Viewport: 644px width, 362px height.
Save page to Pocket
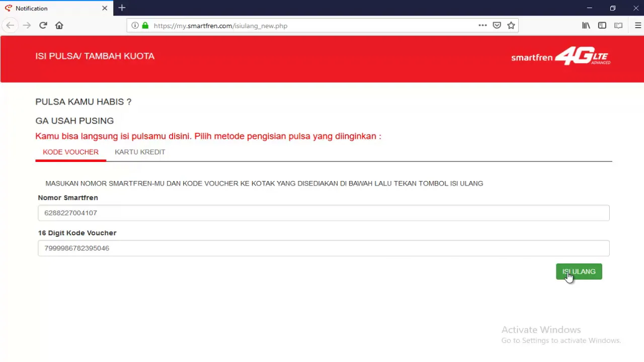click(497, 25)
